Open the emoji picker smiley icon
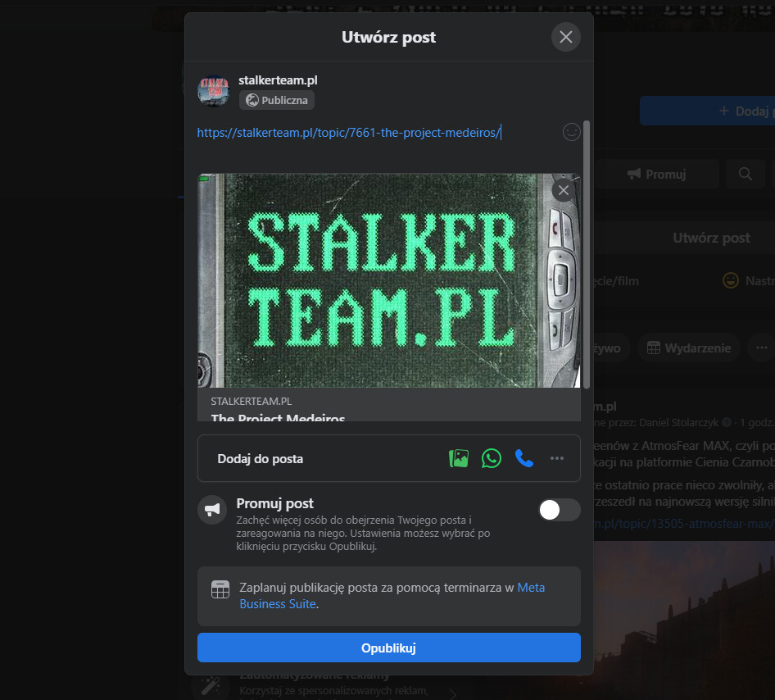The width and height of the screenshot is (775, 700). [x=571, y=132]
